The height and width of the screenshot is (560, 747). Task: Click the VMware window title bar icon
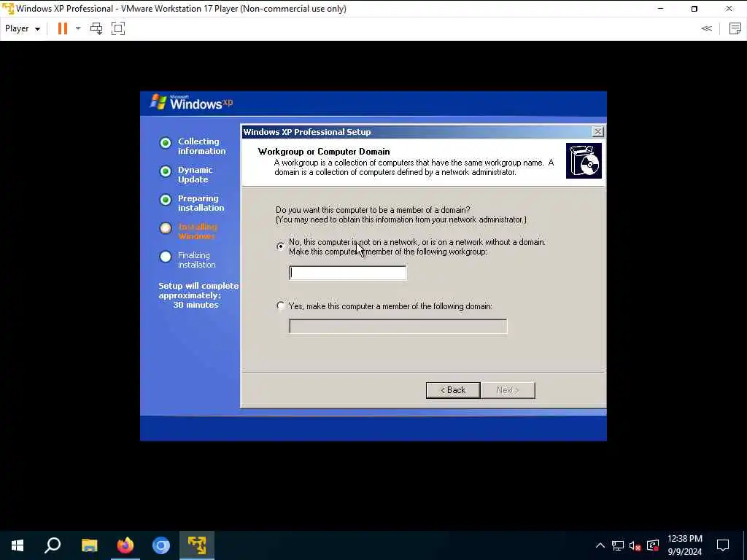(7, 9)
